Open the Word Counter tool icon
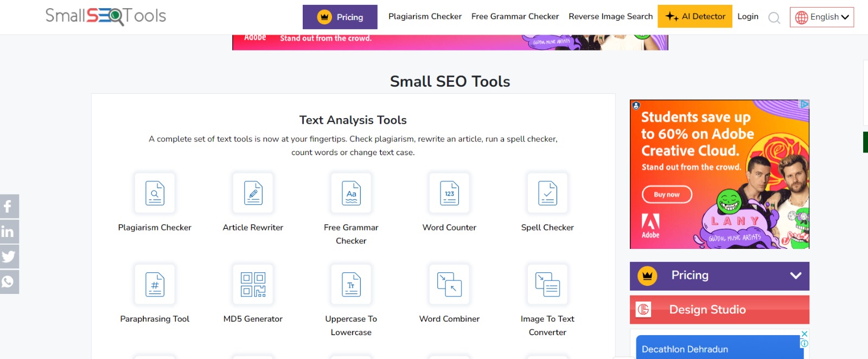The height and width of the screenshot is (359, 868). (x=449, y=193)
